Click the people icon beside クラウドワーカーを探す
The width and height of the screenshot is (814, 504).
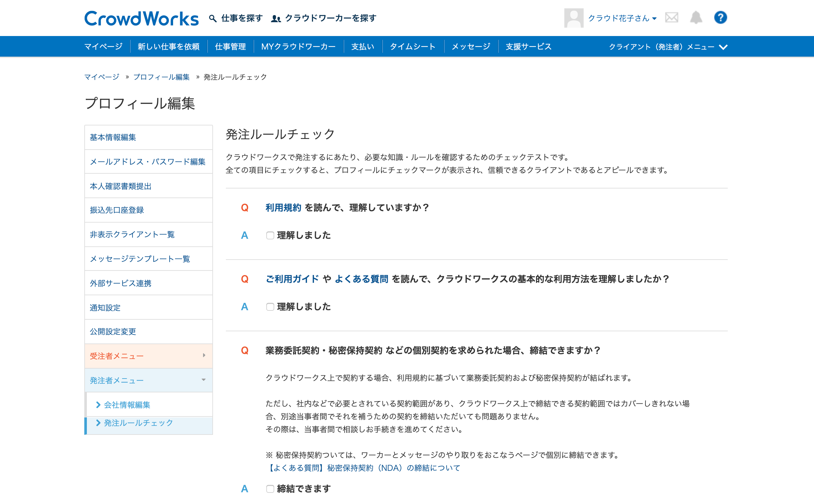(x=275, y=18)
